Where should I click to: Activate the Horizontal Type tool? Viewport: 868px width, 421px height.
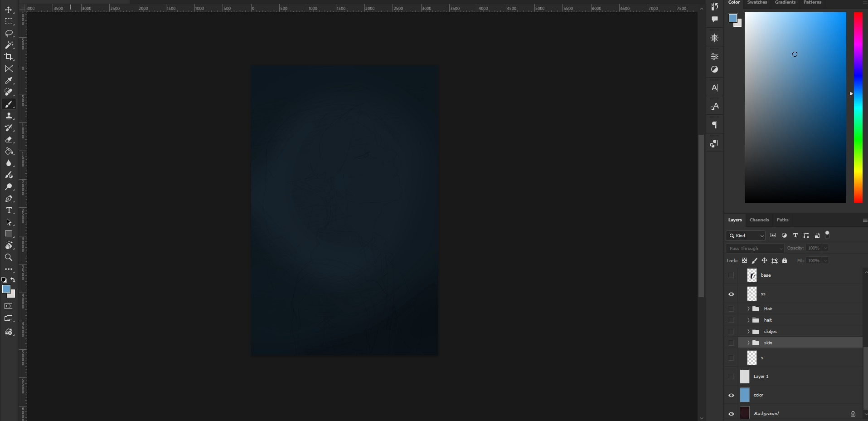9,210
